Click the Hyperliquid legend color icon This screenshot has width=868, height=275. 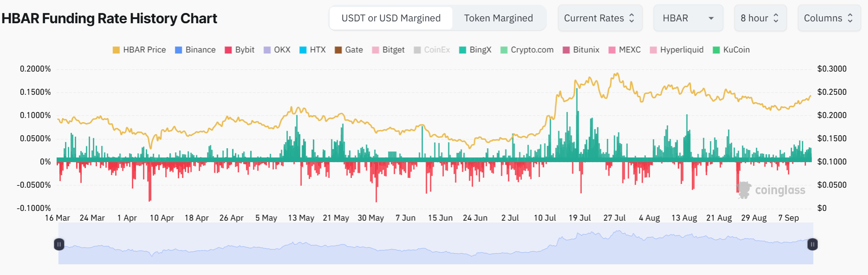[653, 50]
